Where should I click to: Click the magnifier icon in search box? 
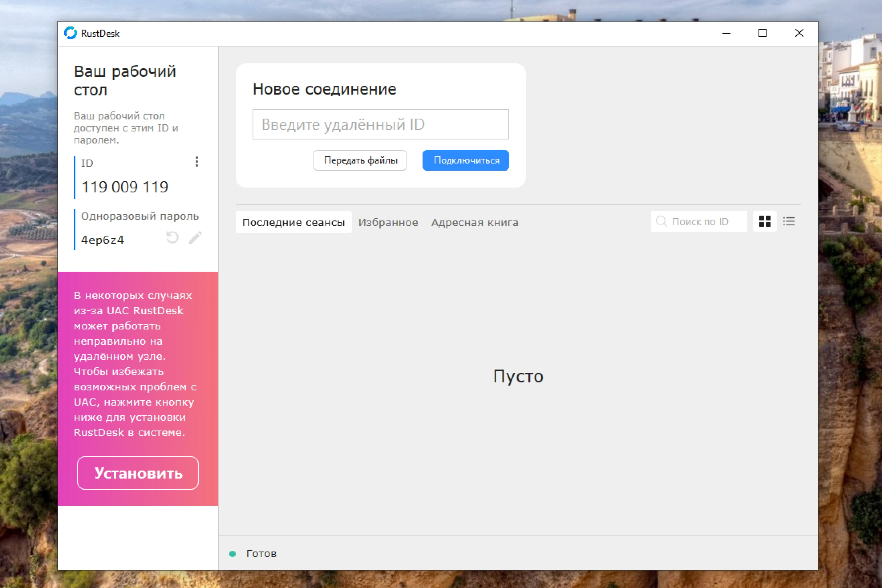point(661,221)
